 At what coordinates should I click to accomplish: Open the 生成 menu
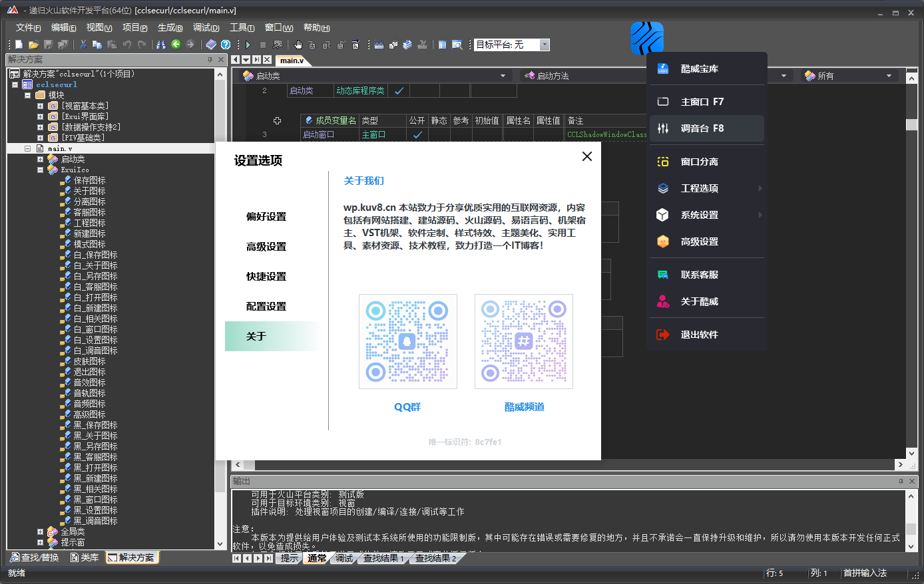point(170,27)
